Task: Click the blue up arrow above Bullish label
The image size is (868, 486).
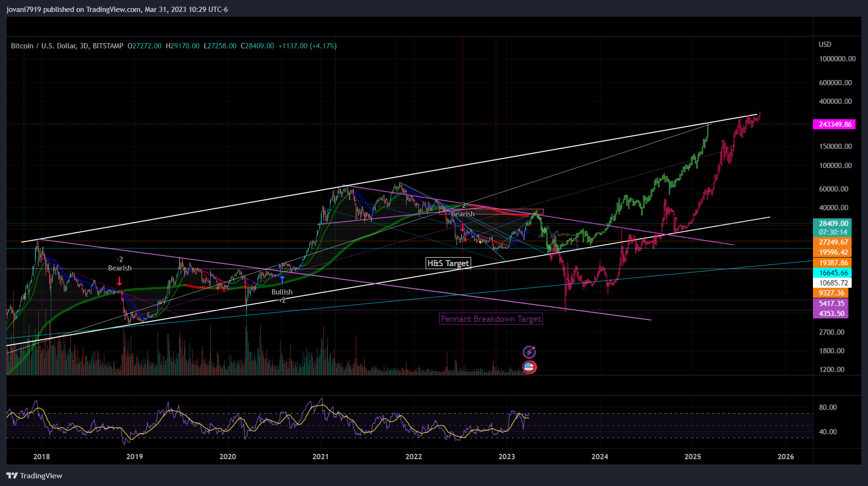Action: [x=282, y=280]
